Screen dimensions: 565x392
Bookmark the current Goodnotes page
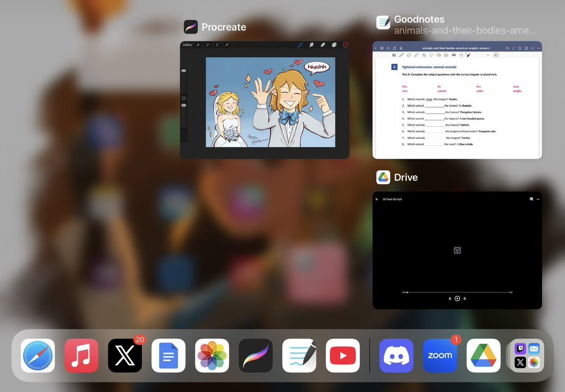coord(520,48)
